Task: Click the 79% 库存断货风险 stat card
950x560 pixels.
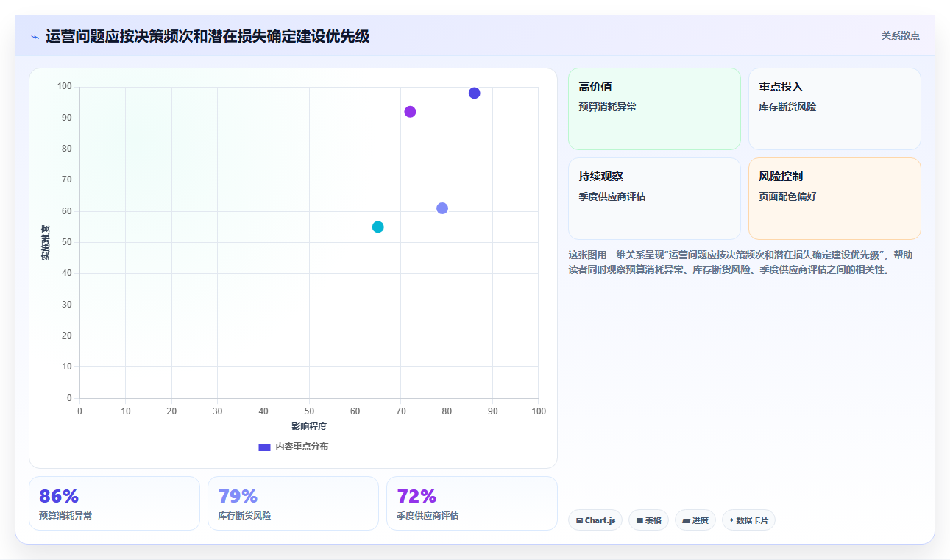Action: click(x=293, y=503)
